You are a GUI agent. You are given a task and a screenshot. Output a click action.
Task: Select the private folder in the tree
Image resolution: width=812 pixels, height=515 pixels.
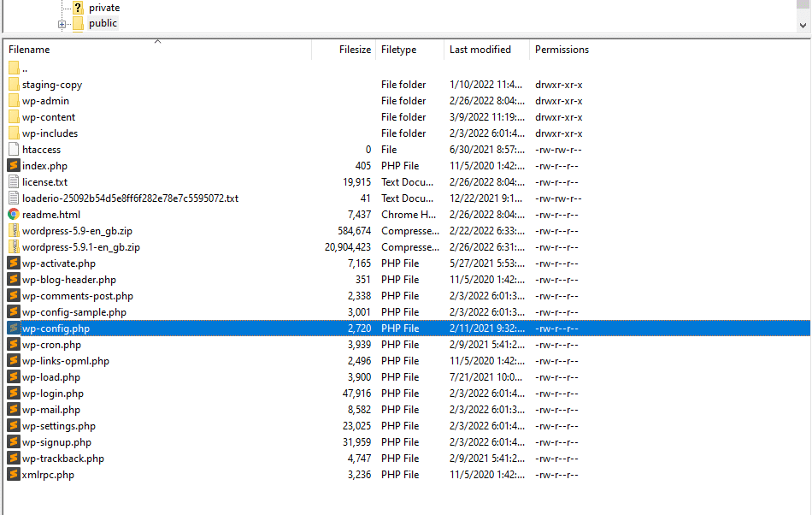click(104, 7)
